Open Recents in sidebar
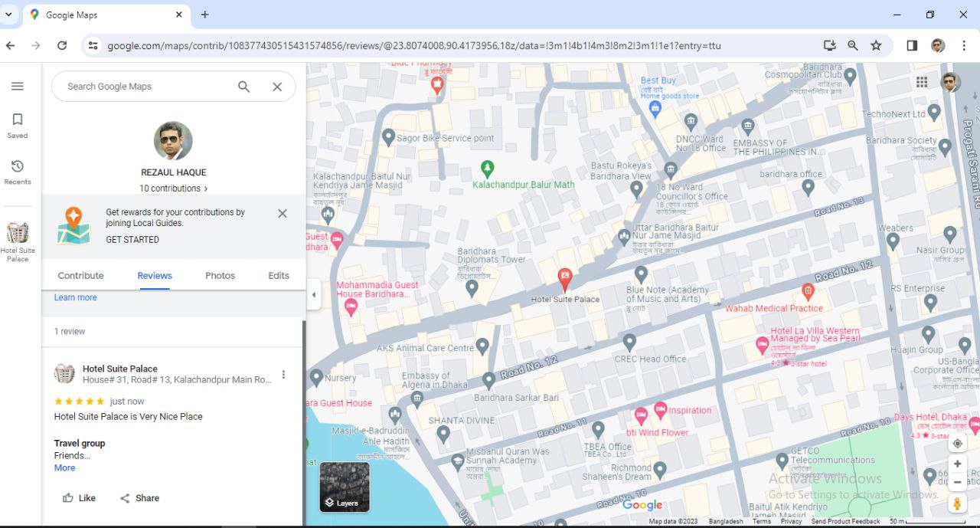 point(18,172)
